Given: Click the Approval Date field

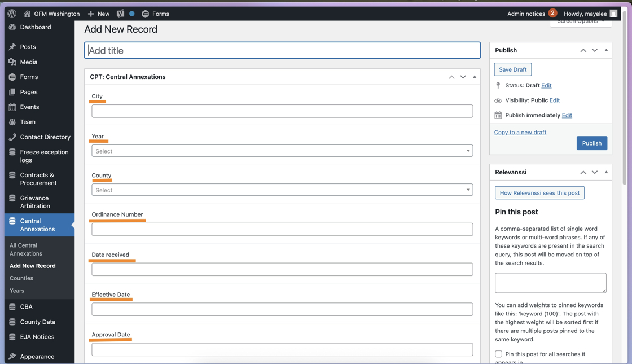Looking at the screenshot, I should point(282,349).
